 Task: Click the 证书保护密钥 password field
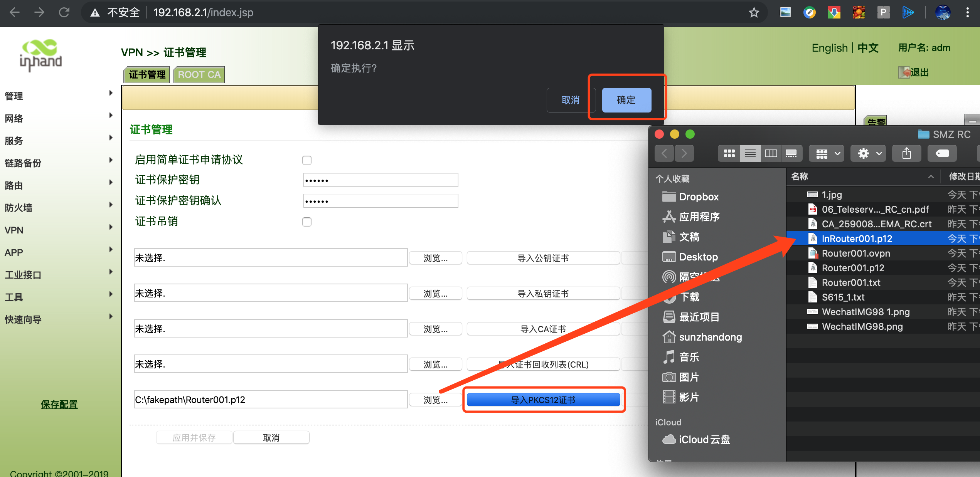381,180
